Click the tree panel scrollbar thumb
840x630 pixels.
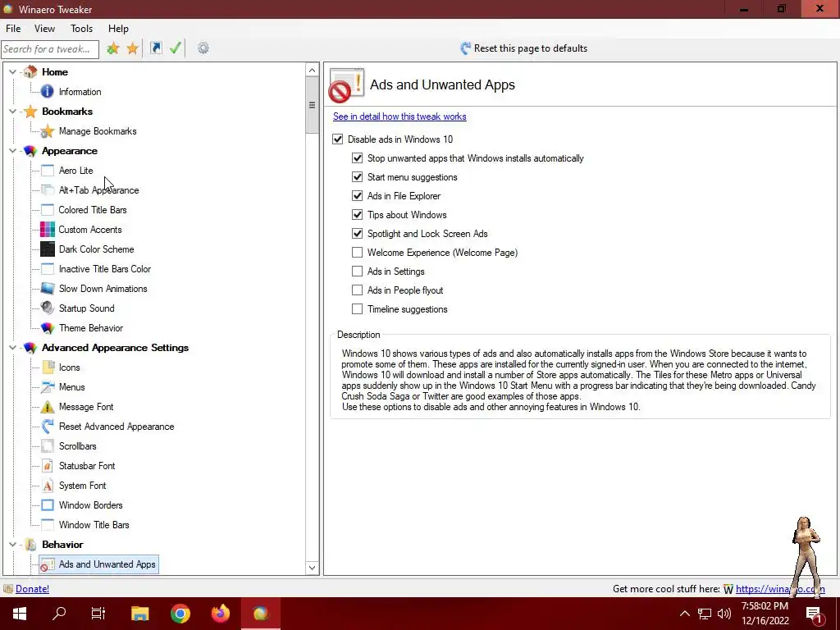pyautogui.click(x=313, y=105)
